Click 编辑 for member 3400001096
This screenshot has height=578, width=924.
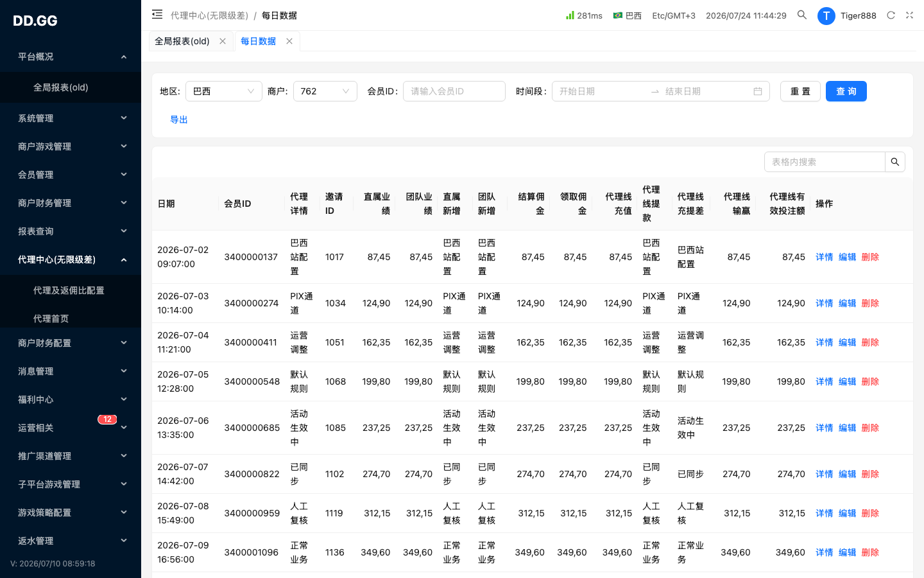click(848, 552)
